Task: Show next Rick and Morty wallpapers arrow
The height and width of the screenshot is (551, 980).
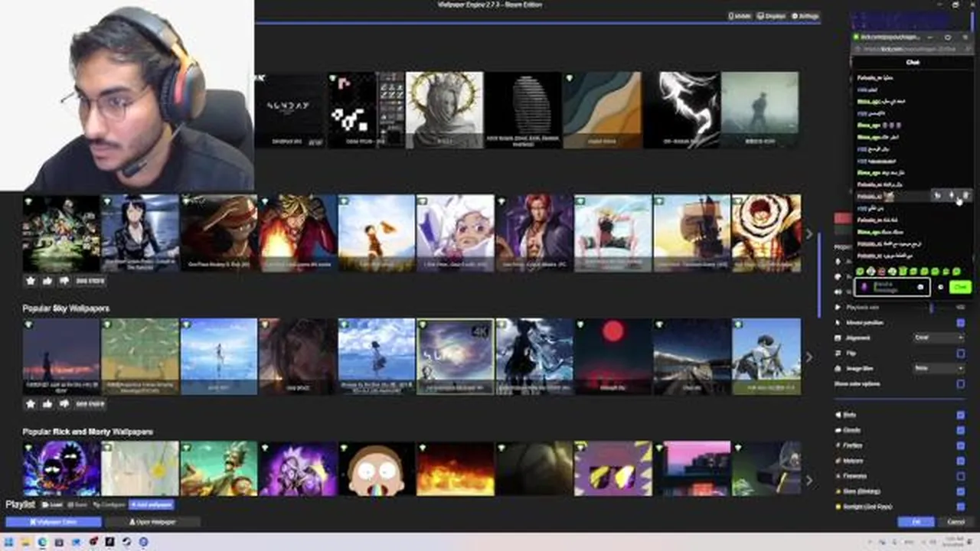Action: (x=809, y=481)
